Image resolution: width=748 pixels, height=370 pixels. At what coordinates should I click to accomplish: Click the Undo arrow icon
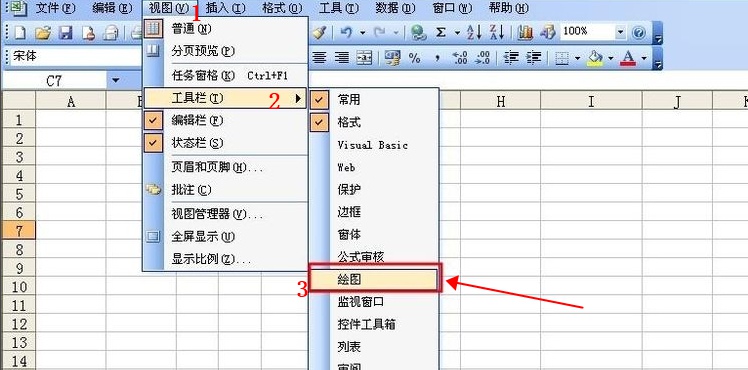coord(346,32)
